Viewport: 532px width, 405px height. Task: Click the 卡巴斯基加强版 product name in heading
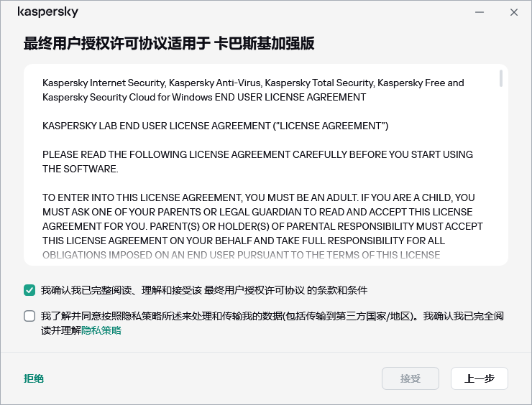[x=265, y=45]
